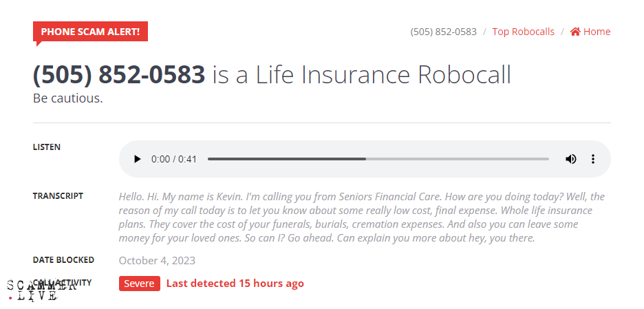Go to Home via breadcrumb text
644x309 pixels.
click(x=597, y=32)
